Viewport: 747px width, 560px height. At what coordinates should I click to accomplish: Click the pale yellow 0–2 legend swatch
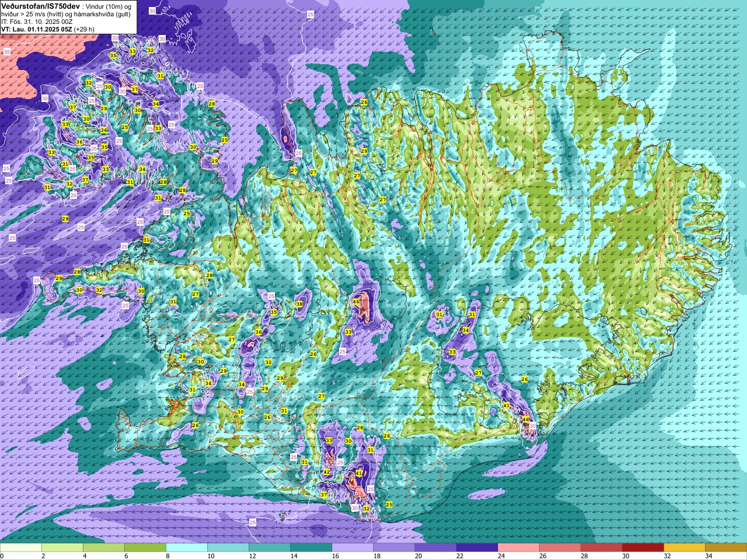pyautogui.click(x=21, y=548)
